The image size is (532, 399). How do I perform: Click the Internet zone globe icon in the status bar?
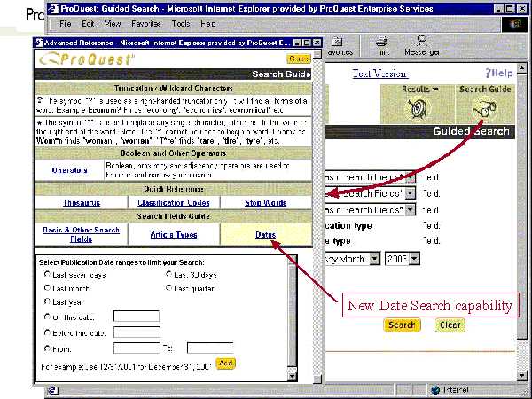pos(435,390)
